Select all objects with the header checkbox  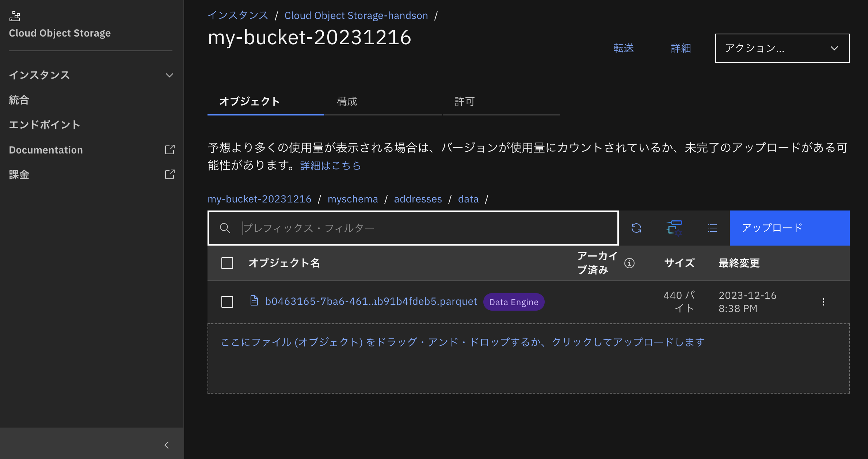(226, 263)
